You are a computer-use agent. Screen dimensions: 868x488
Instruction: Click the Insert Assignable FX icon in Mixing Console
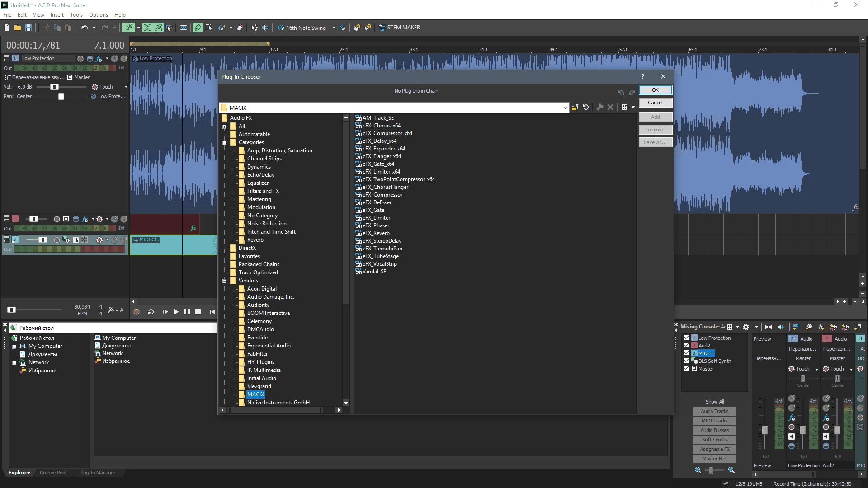(x=821, y=327)
